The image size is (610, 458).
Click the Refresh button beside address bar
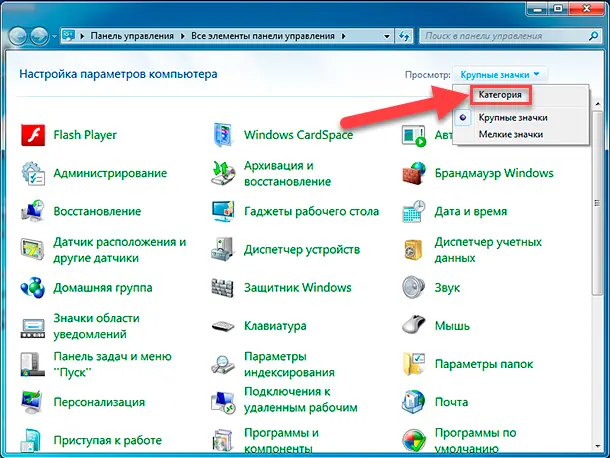(404, 36)
